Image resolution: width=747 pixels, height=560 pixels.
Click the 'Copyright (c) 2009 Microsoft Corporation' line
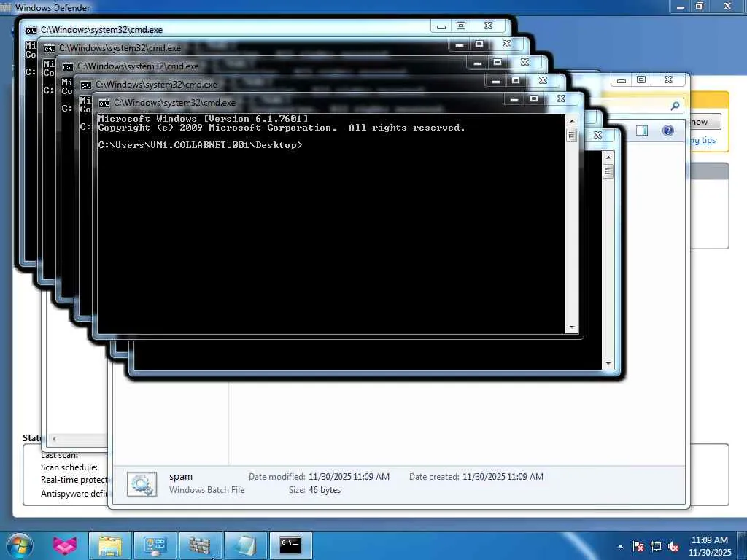click(282, 128)
